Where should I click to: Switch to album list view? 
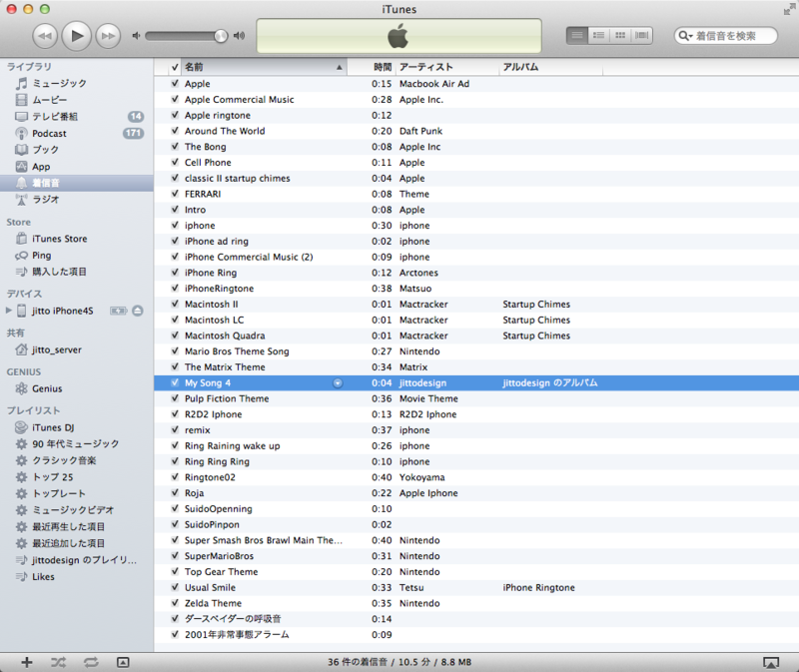(x=598, y=35)
